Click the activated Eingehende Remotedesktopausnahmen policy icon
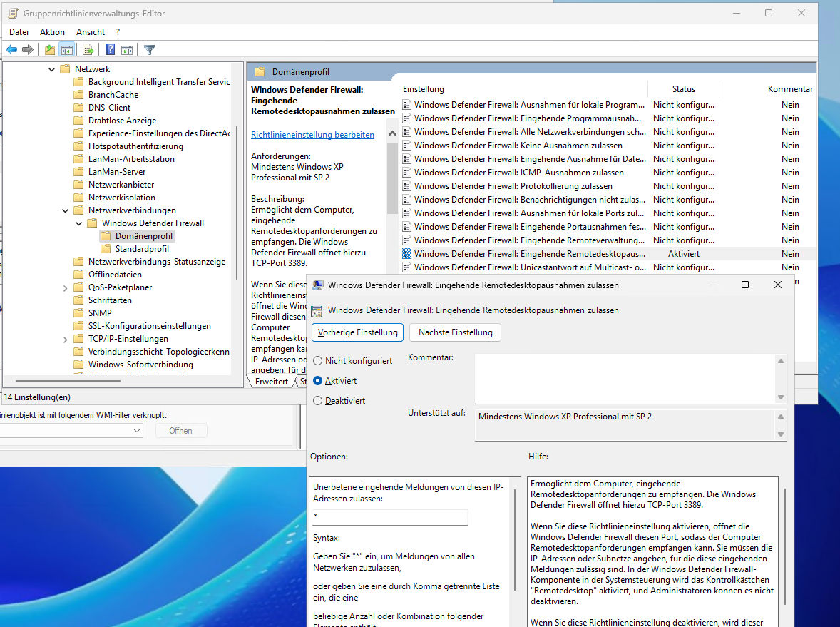The height and width of the screenshot is (627, 840). pos(407,254)
